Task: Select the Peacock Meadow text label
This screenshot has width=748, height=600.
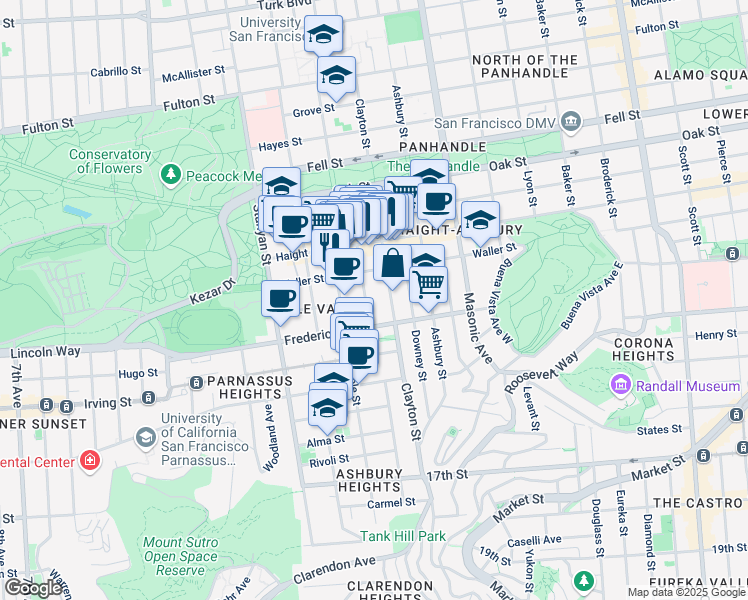Action: point(224,176)
